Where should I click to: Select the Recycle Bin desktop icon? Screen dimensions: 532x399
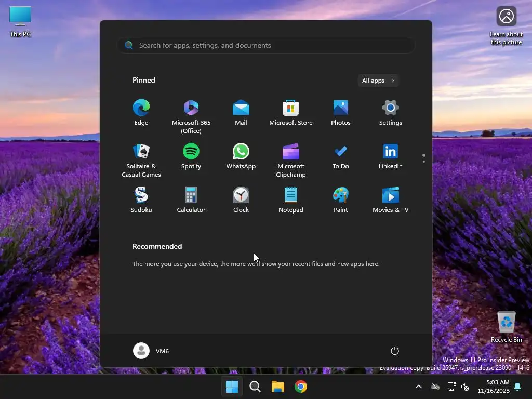coord(506,327)
